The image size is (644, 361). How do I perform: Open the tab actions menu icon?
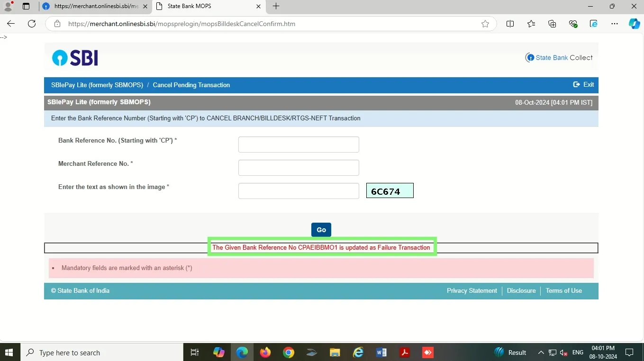(x=26, y=6)
